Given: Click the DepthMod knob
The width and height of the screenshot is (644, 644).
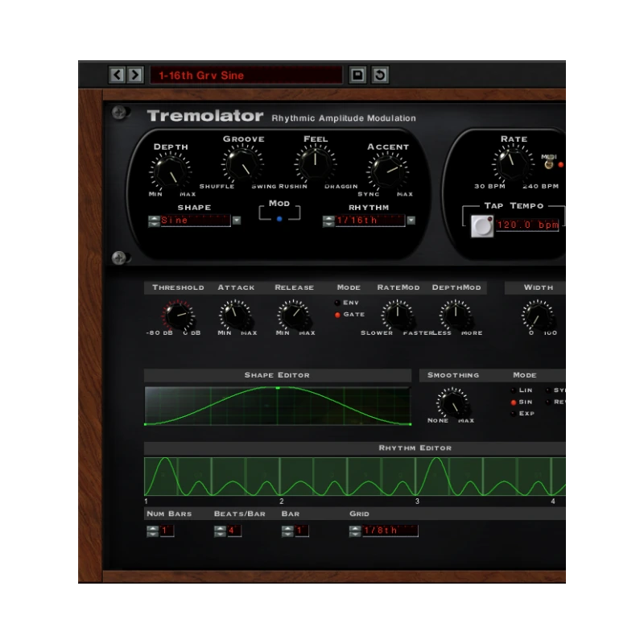Looking at the screenshot, I should pyautogui.click(x=456, y=315).
